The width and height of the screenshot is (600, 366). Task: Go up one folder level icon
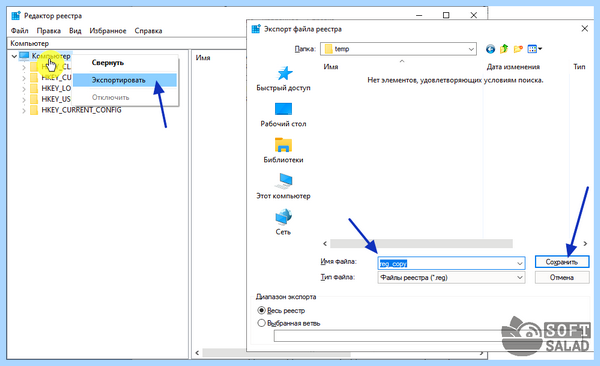(x=504, y=49)
